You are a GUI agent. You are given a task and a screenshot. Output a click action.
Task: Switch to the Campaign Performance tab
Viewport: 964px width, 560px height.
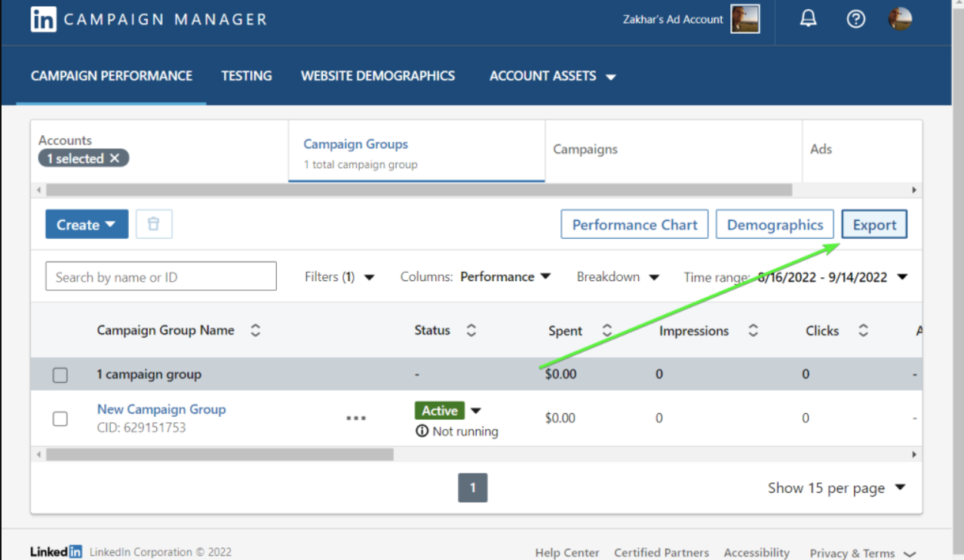pyautogui.click(x=112, y=75)
